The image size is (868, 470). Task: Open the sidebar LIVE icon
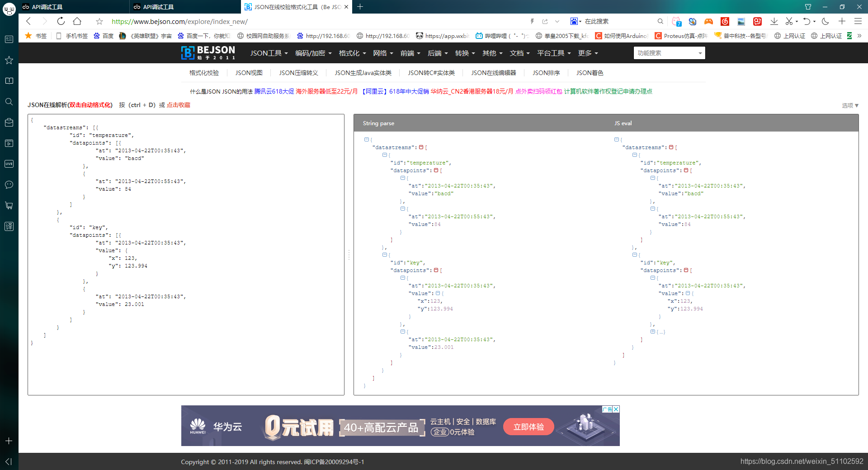pos(9,164)
